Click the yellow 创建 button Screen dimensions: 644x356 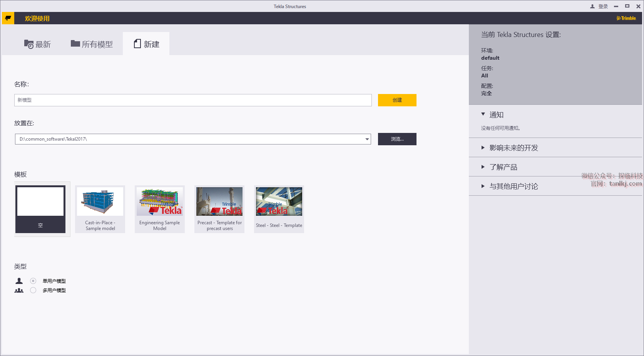click(x=397, y=100)
